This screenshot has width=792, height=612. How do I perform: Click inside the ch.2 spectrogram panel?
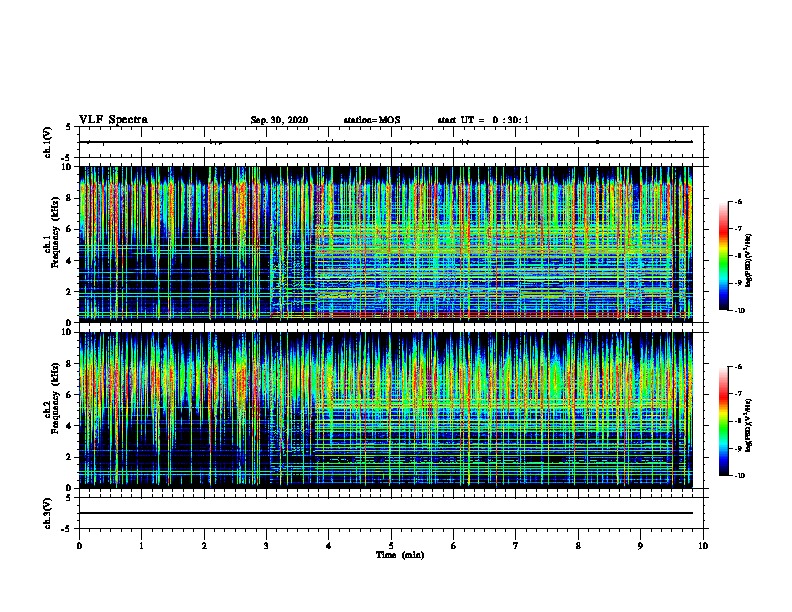tap(385, 410)
